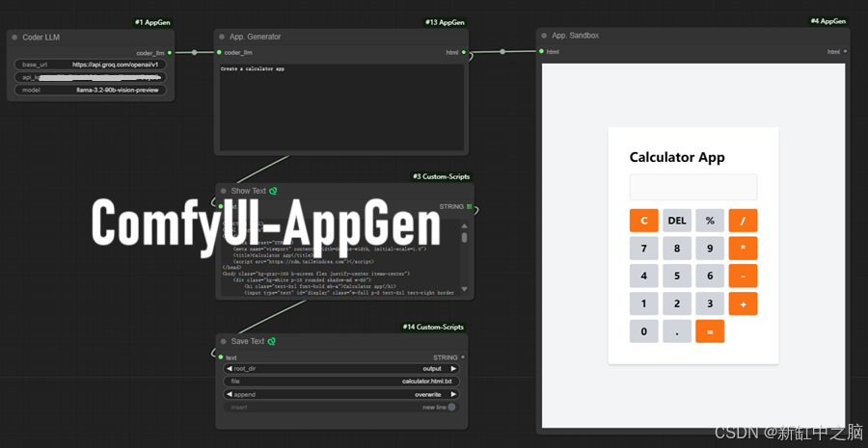Click the calculator 9 key
Viewport: 868px width, 448px height.
click(710, 249)
